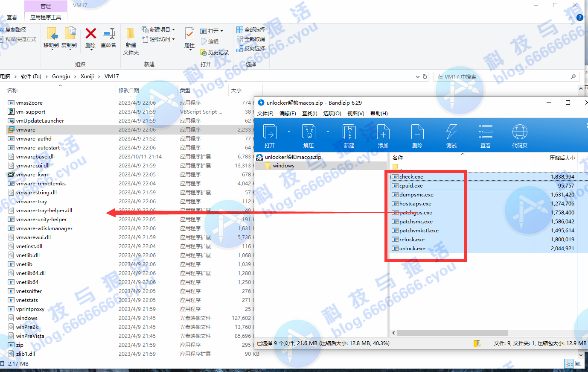Expand the Open (打开) dropdown in ribbon

[x=221, y=31]
